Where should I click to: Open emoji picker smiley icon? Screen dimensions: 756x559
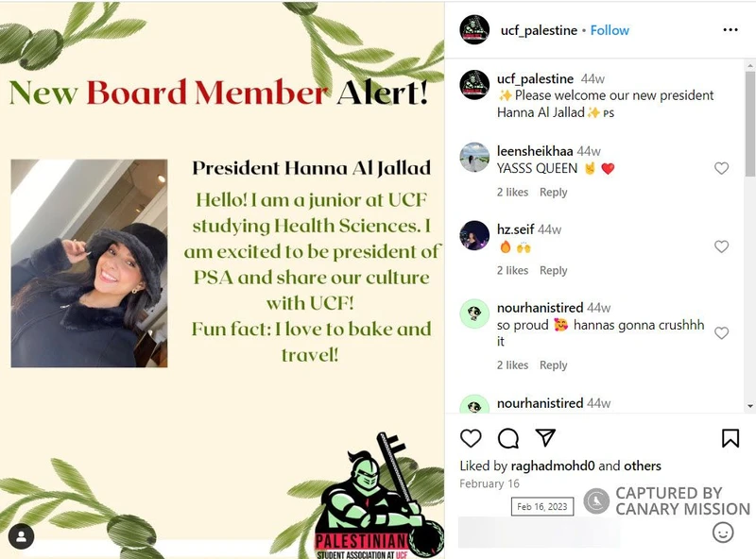click(x=723, y=533)
